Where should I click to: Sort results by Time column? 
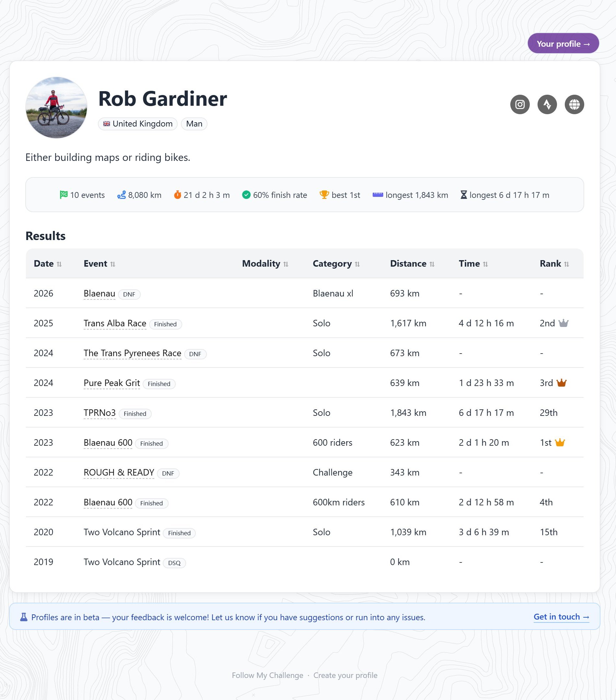473,264
